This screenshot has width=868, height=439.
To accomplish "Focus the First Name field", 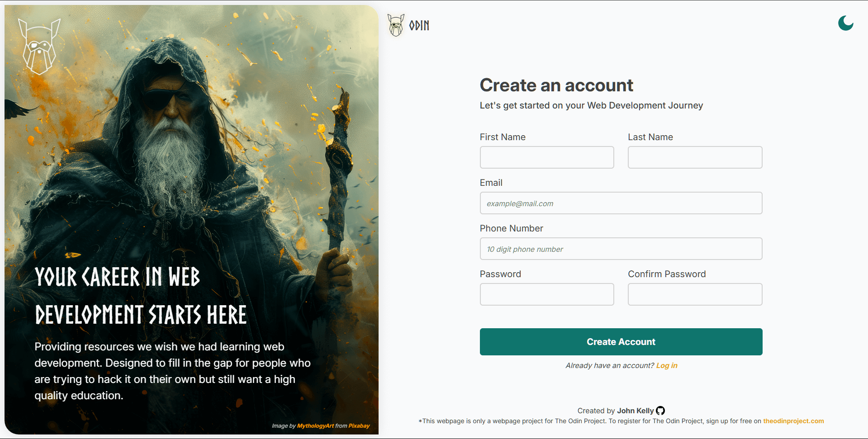I will pos(547,157).
